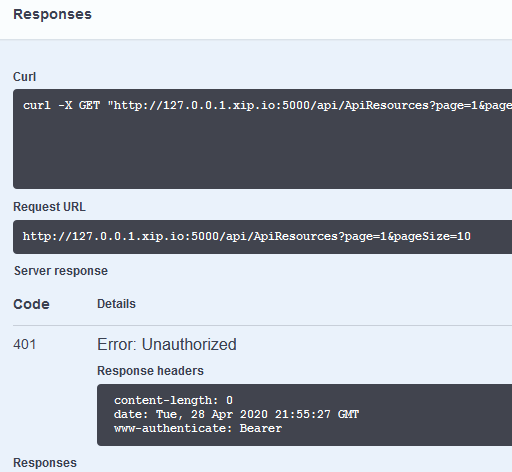Image resolution: width=512 pixels, height=472 pixels.
Task: Click the Server response label
Action: click(x=61, y=271)
